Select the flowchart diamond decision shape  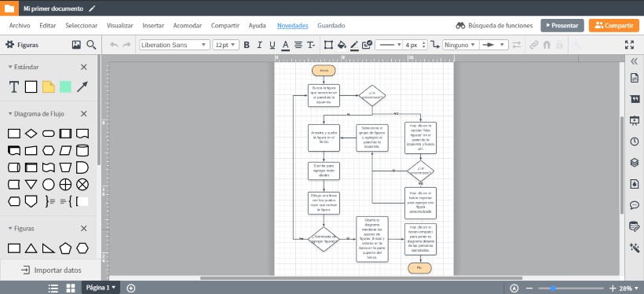31,134
